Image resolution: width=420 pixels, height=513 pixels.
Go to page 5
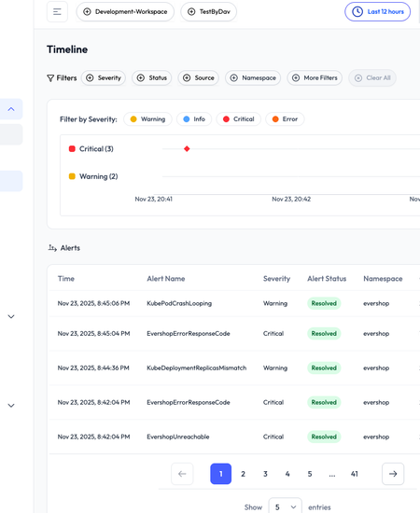point(310,474)
